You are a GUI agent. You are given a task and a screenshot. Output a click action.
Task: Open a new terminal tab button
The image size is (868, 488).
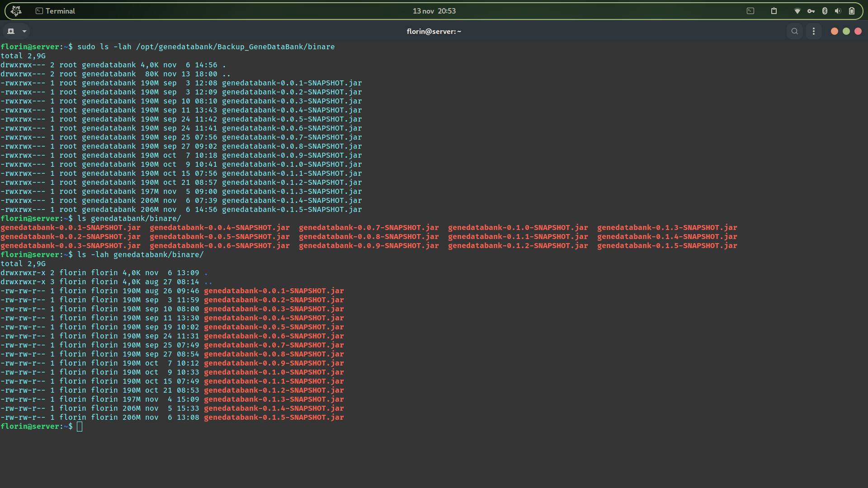click(x=11, y=31)
